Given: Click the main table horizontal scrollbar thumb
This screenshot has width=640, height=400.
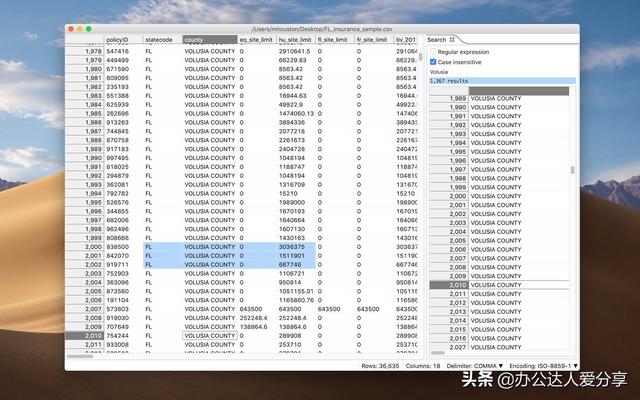Looking at the screenshot, I should coord(80,356).
